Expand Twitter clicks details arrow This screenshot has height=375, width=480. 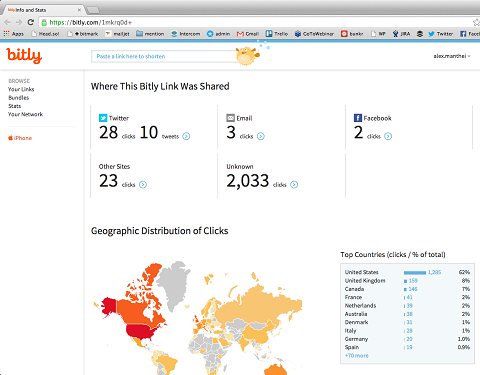point(186,136)
